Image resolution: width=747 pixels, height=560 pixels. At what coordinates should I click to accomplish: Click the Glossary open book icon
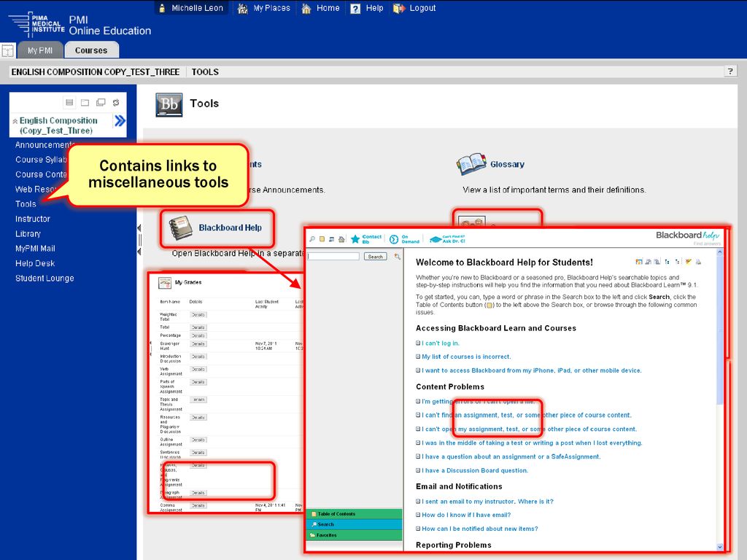471,164
